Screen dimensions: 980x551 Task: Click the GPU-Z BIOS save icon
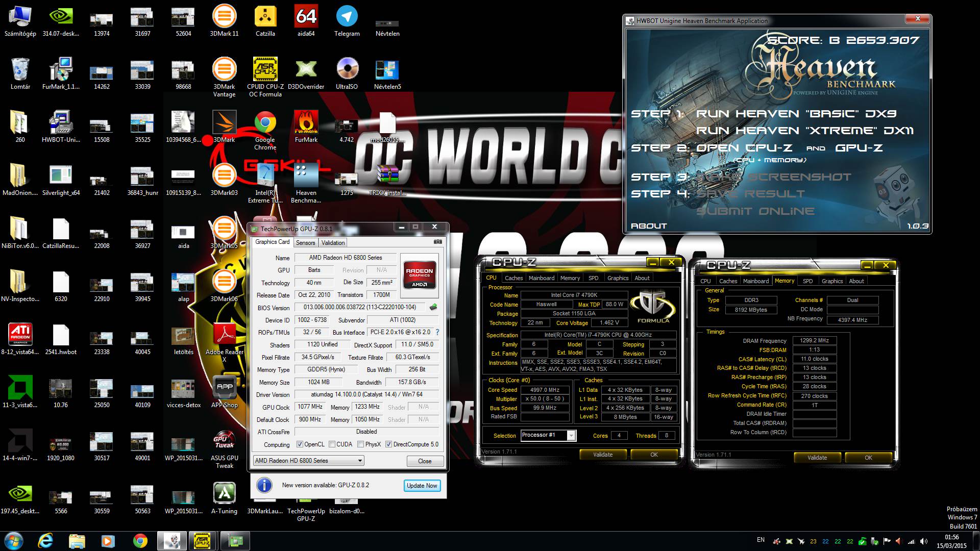(433, 307)
